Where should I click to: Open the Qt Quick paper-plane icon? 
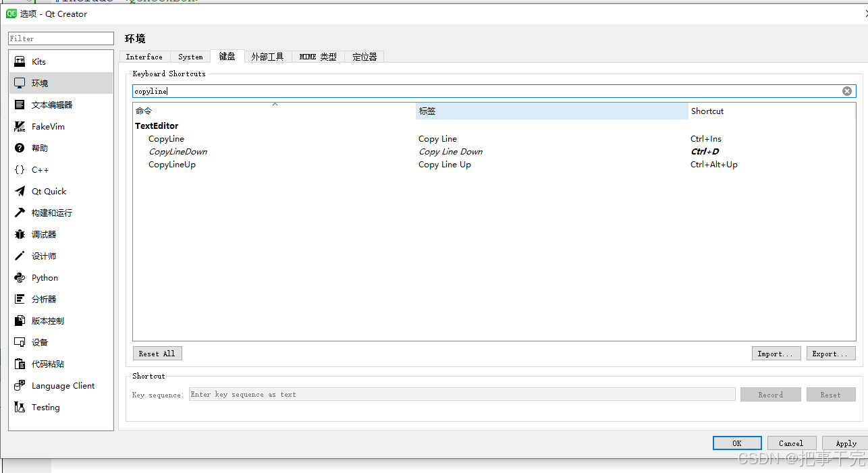[x=20, y=191]
